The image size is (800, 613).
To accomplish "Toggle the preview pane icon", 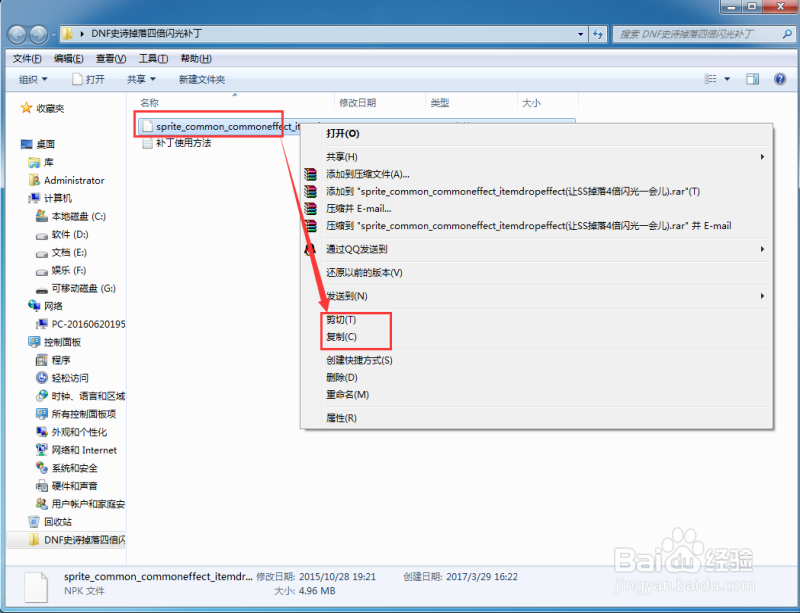I will (753, 79).
